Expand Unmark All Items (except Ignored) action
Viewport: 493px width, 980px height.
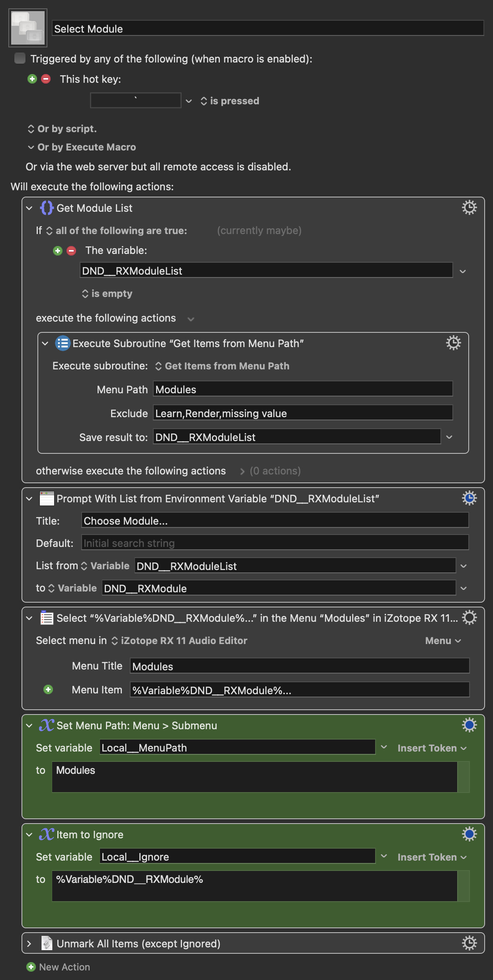click(x=29, y=944)
